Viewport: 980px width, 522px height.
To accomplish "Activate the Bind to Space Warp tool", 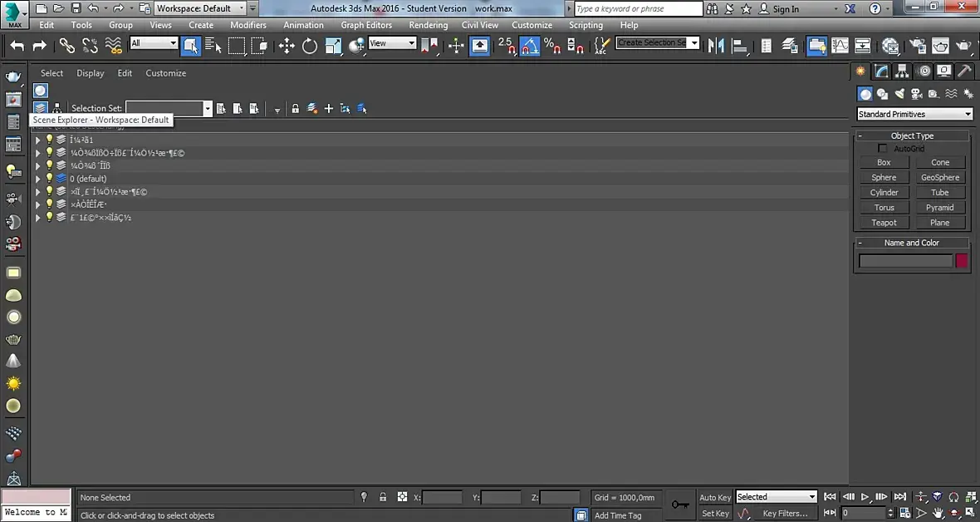I will (x=113, y=45).
